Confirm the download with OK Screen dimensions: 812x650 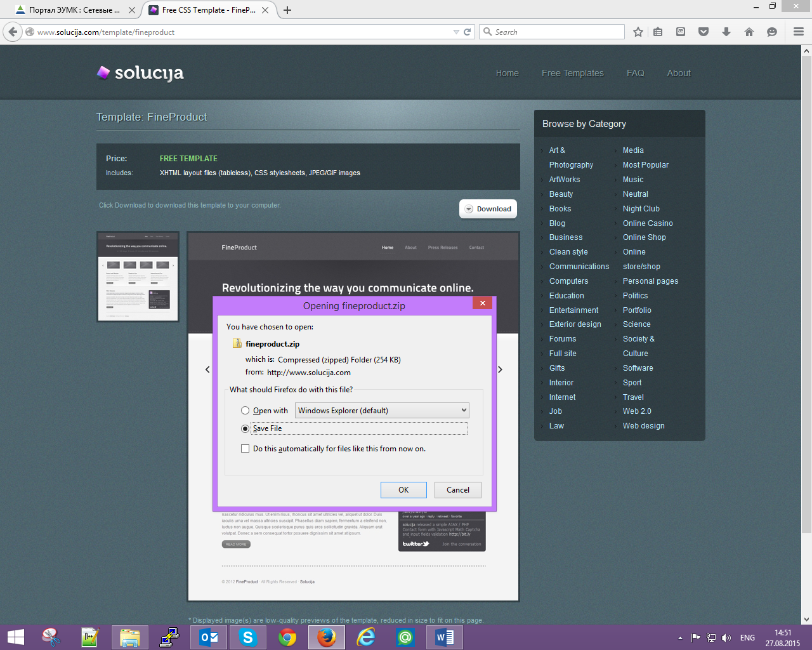403,490
